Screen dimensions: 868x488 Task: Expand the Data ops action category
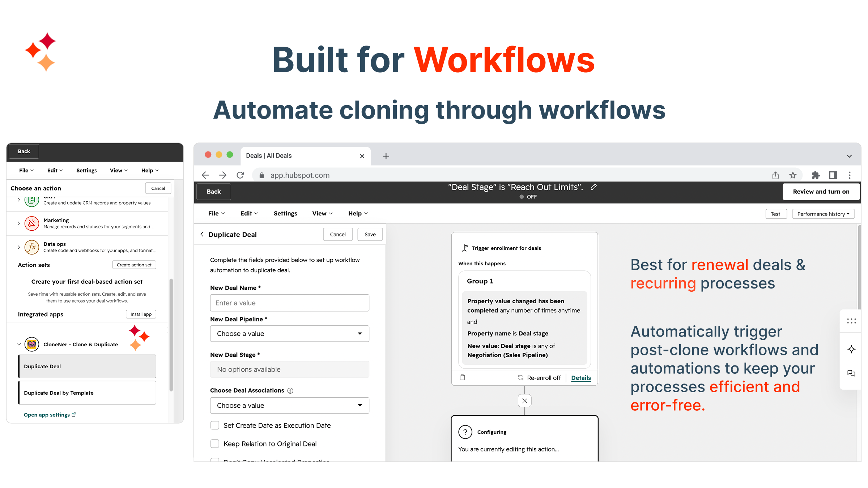pos(19,247)
